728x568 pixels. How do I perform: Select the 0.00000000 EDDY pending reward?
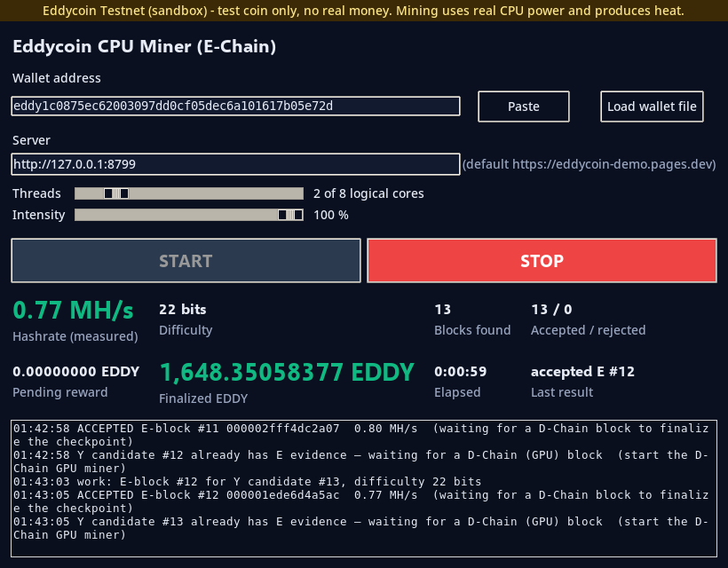[x=76, y=372]
